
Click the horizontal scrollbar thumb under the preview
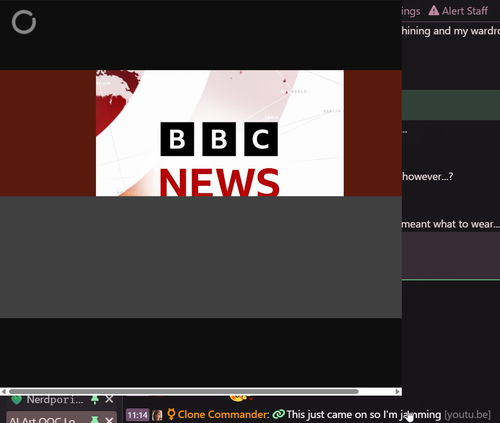click(184, 391)
